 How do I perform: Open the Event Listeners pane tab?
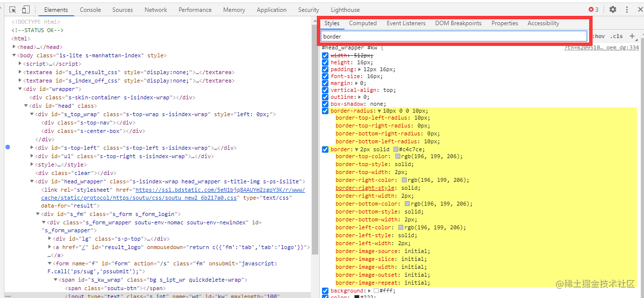[406, 23]
